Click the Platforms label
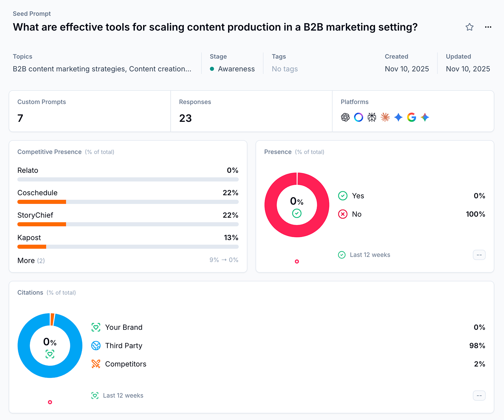Screen dimensions: 504x420 (354, 102)
